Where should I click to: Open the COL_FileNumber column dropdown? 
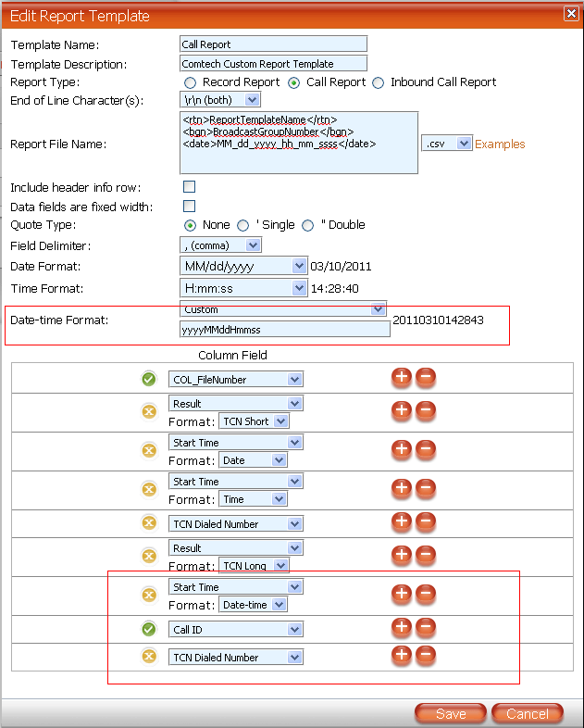pos(236,380)
